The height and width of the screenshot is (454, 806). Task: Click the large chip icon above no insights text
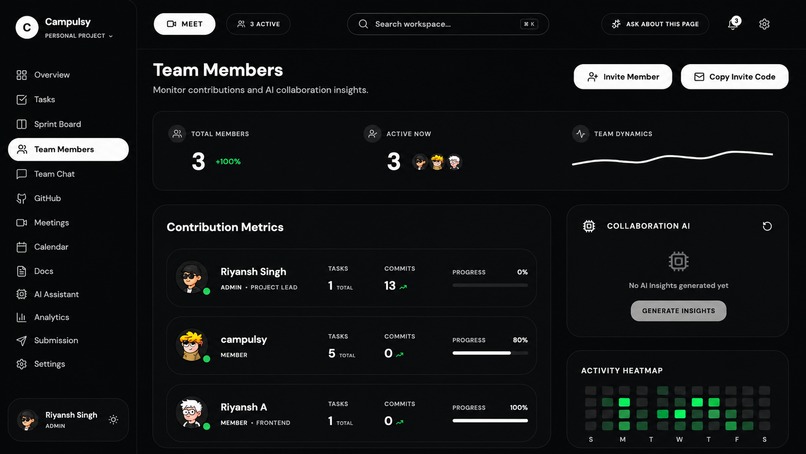(679, 261)
